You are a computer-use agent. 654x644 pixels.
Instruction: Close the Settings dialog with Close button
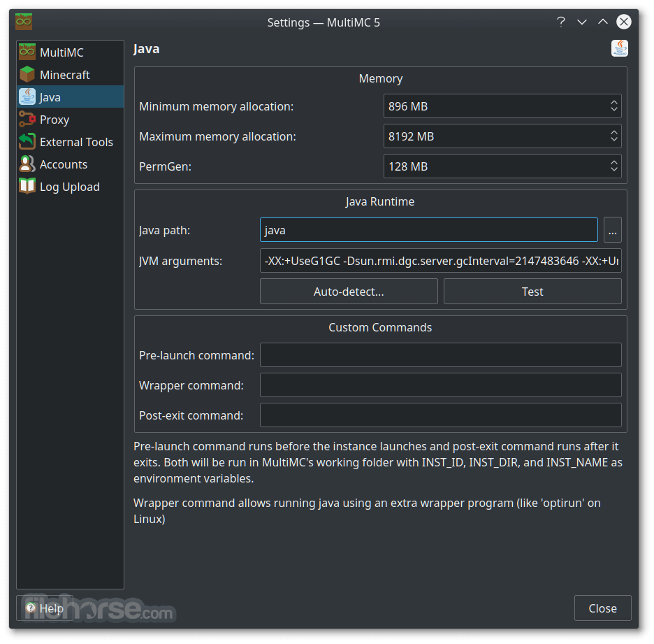603,608
